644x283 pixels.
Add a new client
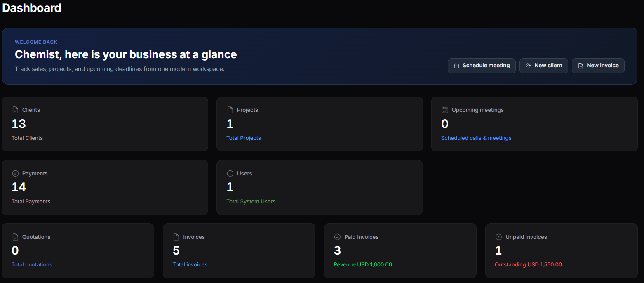pyautogui.click(x=544, y=66)
